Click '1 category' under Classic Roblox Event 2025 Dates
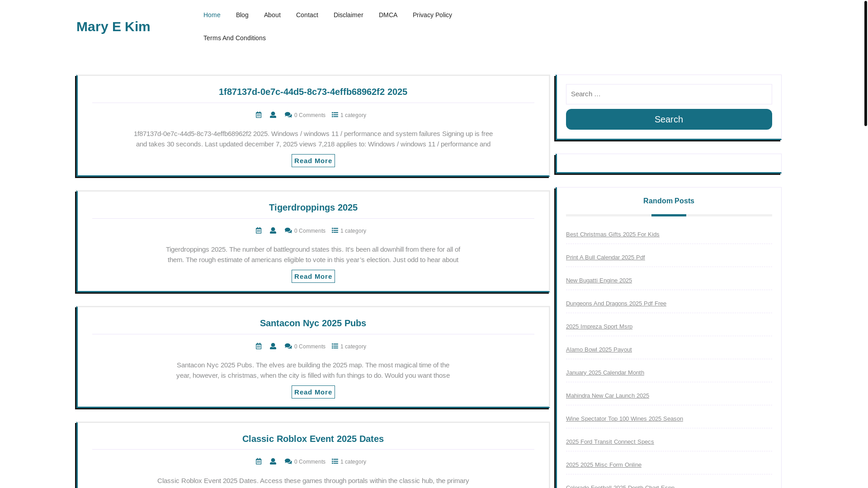This screenshot has width=868, height=488. click(x=353, y=462)
